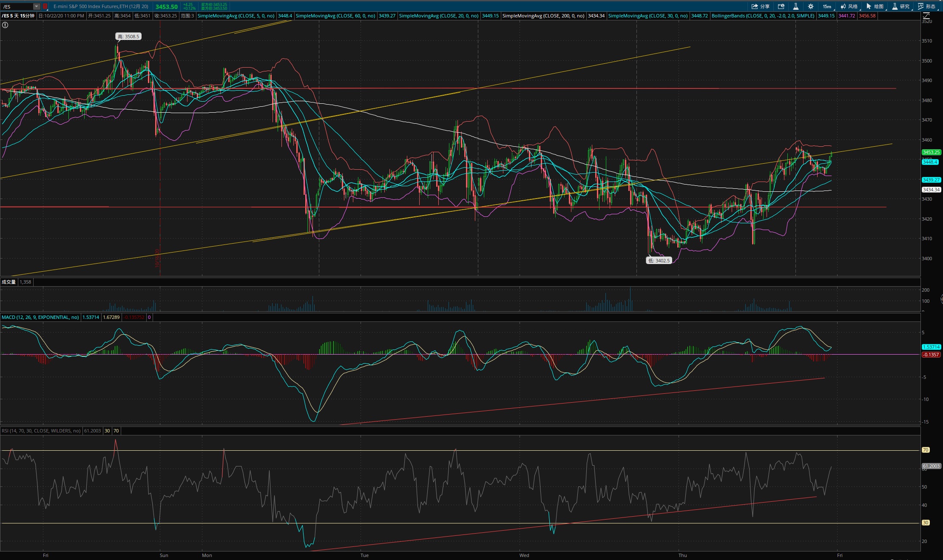Click the 3439.27 moving average axis bubble
The image size is (943, 560).
coord(931,180)
